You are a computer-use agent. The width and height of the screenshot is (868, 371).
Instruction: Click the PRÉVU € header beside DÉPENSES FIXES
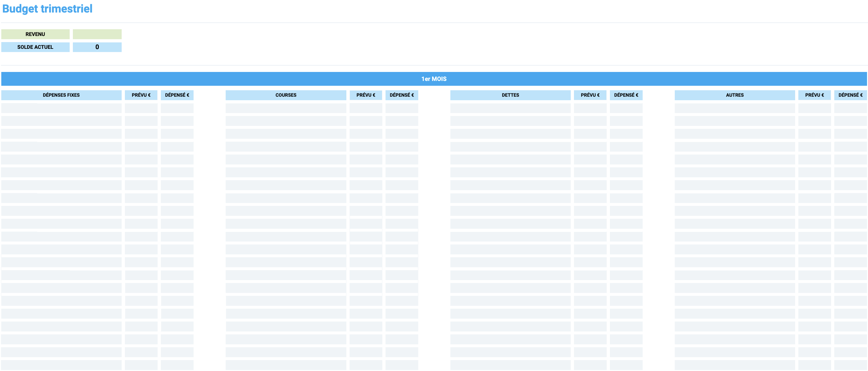(x=141, y=95)
